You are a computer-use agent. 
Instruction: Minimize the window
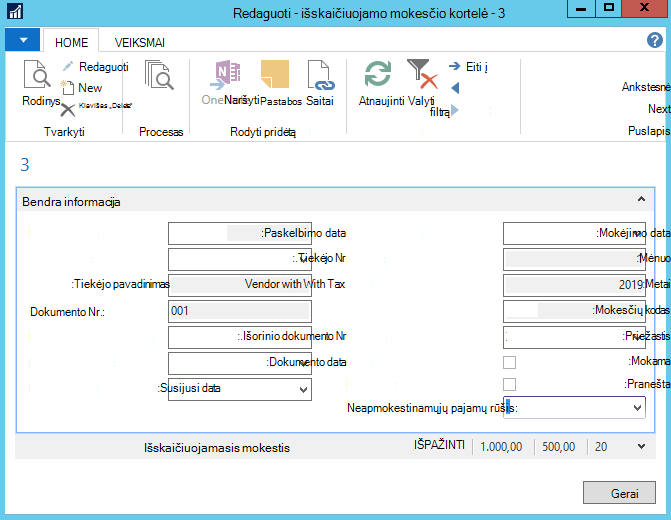pyautogui.click(x=581, y=8)
